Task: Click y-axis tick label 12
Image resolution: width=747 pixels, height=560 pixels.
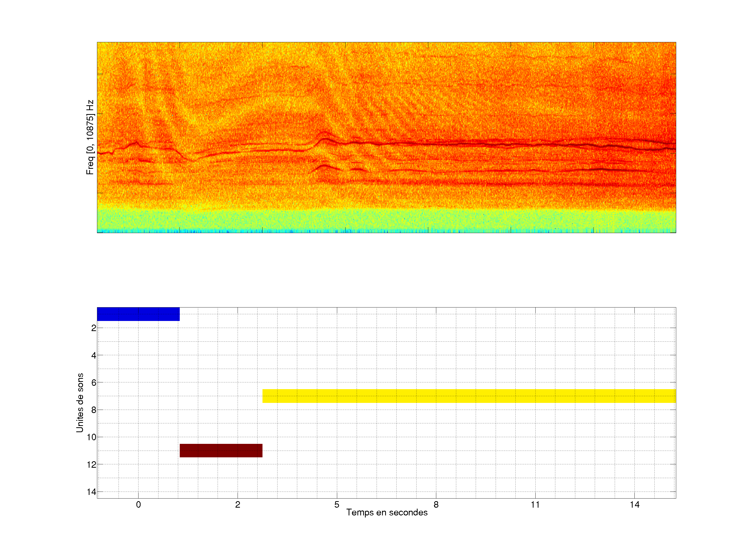Action: tap(92, 465)
